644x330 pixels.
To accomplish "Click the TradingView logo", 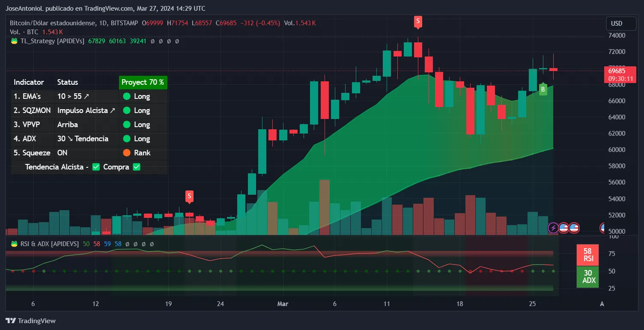I will (x=30, y=321).
